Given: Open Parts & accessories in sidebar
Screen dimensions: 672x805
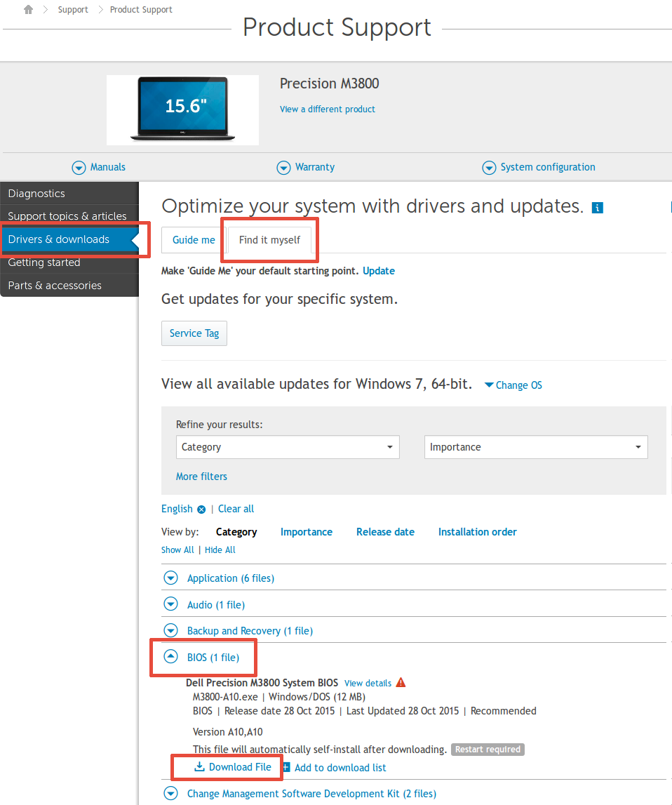Looking at the screenshot, I should [x=69, y=286].
